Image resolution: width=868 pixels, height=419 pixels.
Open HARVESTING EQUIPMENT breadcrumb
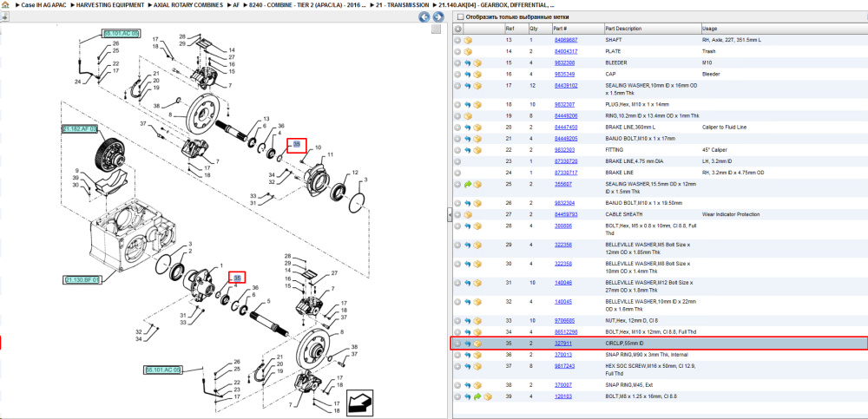(x=111, y=4)
